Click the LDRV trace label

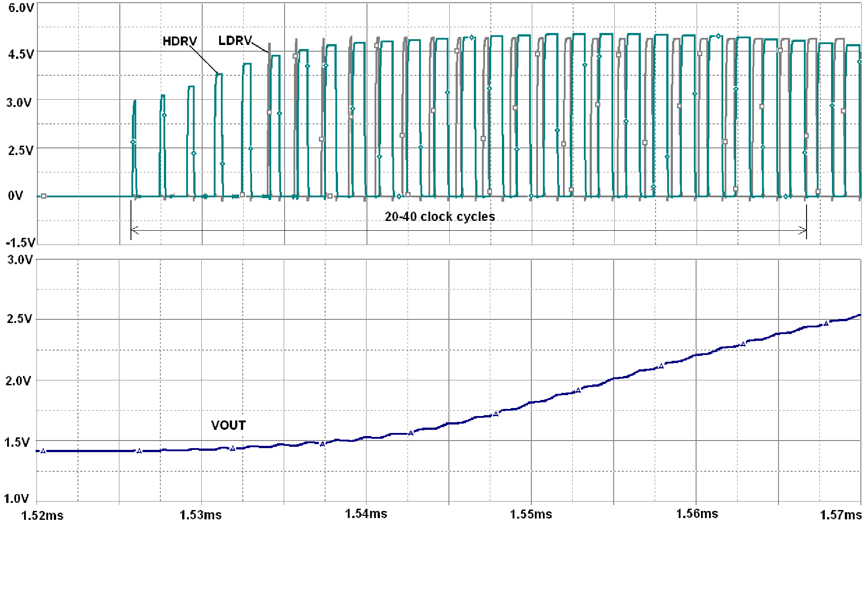[235, 41]
